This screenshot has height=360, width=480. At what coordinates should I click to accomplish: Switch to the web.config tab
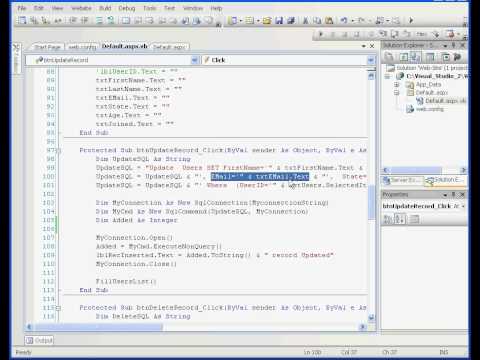[82, 47]
